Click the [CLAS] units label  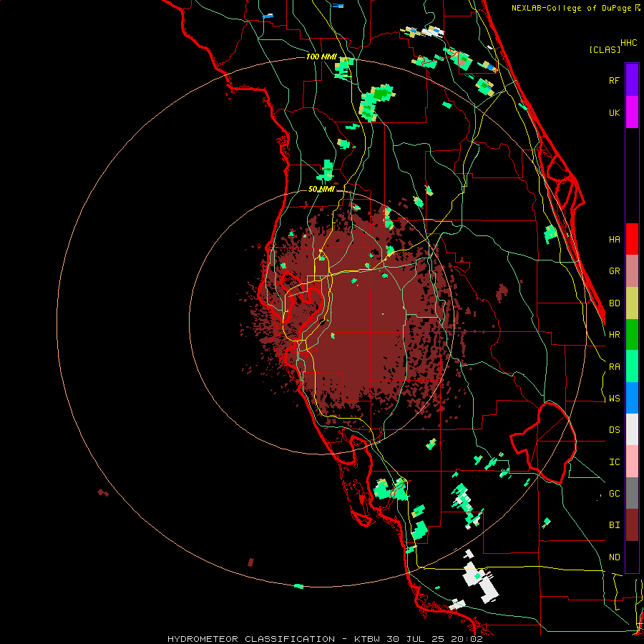coord(605,49)
